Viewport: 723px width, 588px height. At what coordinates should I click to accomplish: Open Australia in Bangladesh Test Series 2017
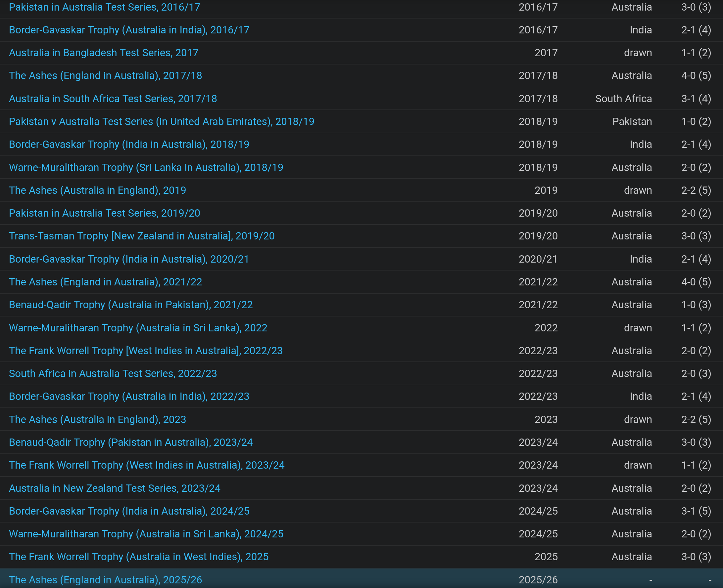(x=103, y=53)
